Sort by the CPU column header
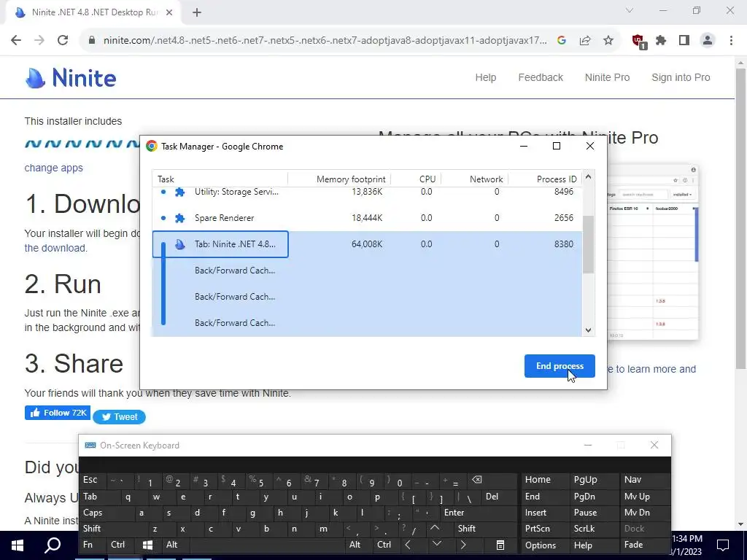The width and height of the screenshot is (747, 560). click(x=416, y=179)
